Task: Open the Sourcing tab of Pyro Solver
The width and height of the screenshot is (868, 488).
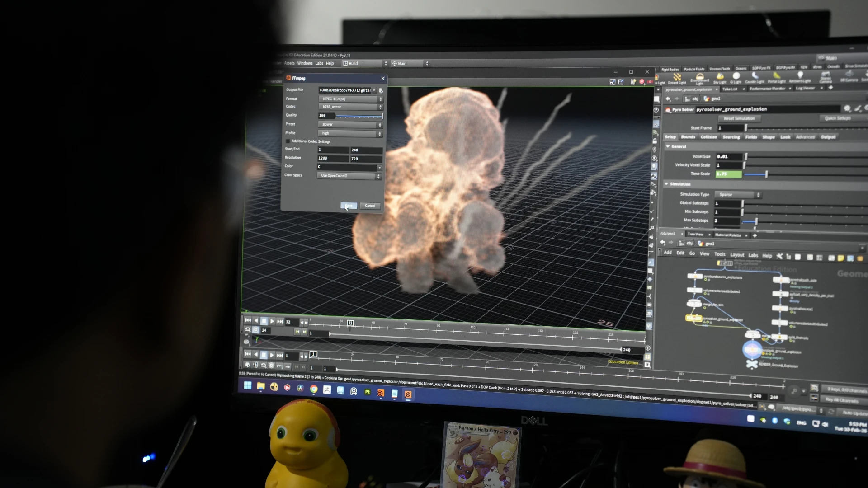Action: click(731, 137)
